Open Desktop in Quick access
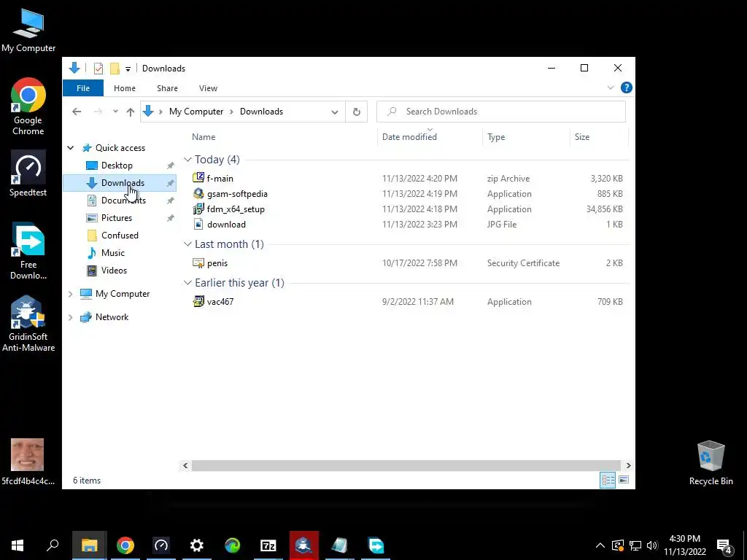 pos(117,166)
